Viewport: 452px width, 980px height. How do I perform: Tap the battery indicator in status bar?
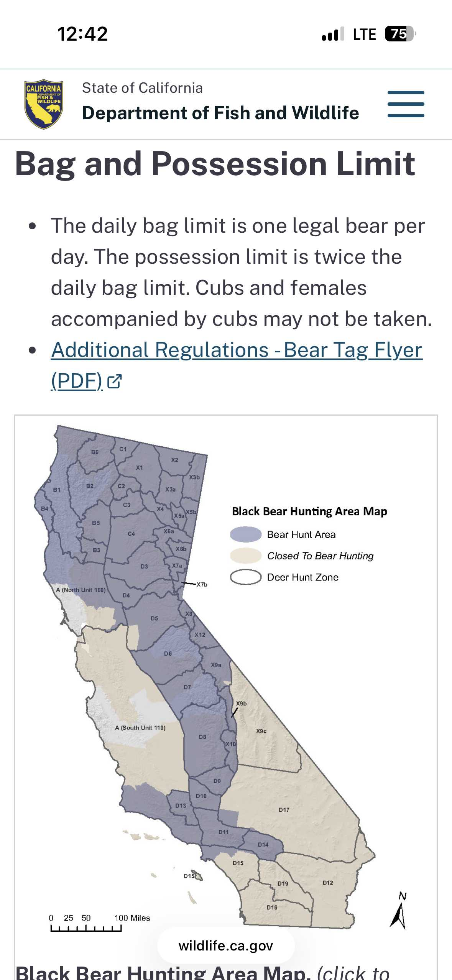coord(399,34)
